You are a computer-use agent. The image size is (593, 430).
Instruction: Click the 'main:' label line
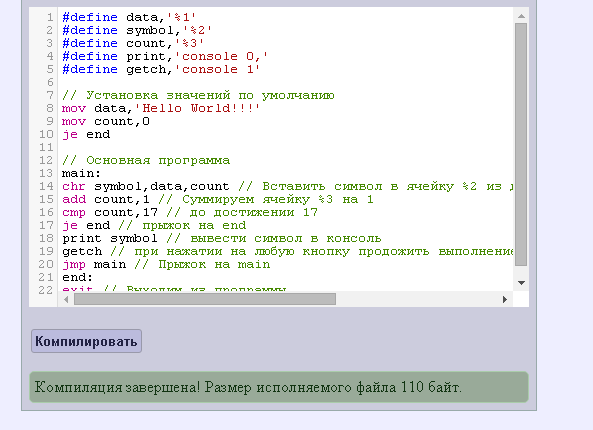(81, 173)
